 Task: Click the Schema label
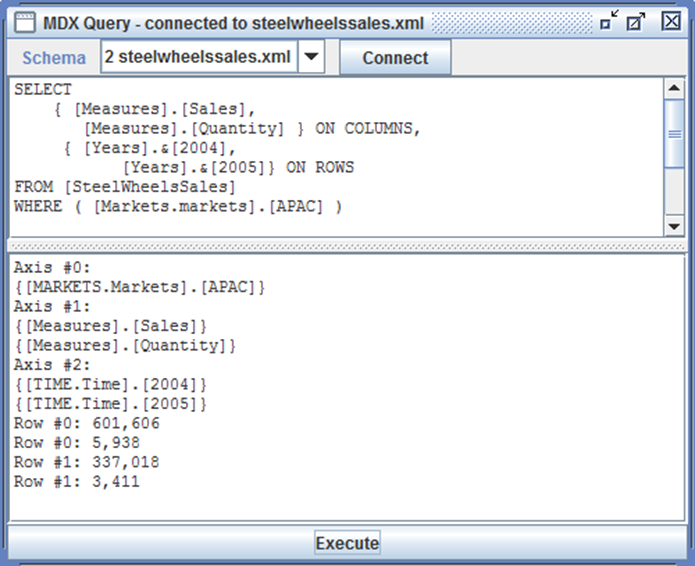(x=54, y=58)
